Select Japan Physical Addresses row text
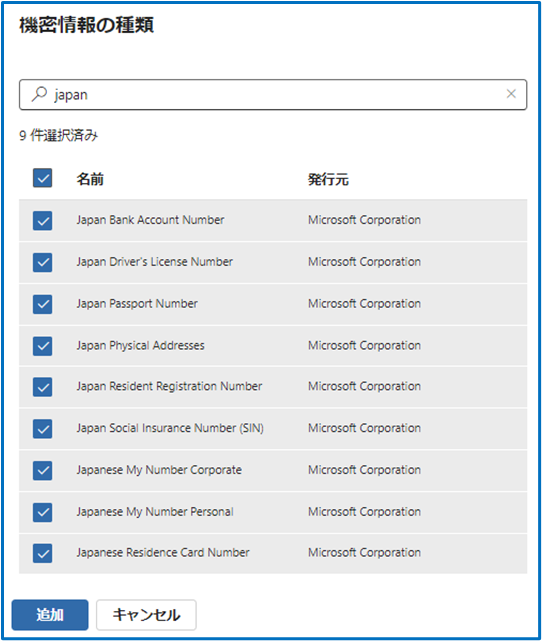 141,346
